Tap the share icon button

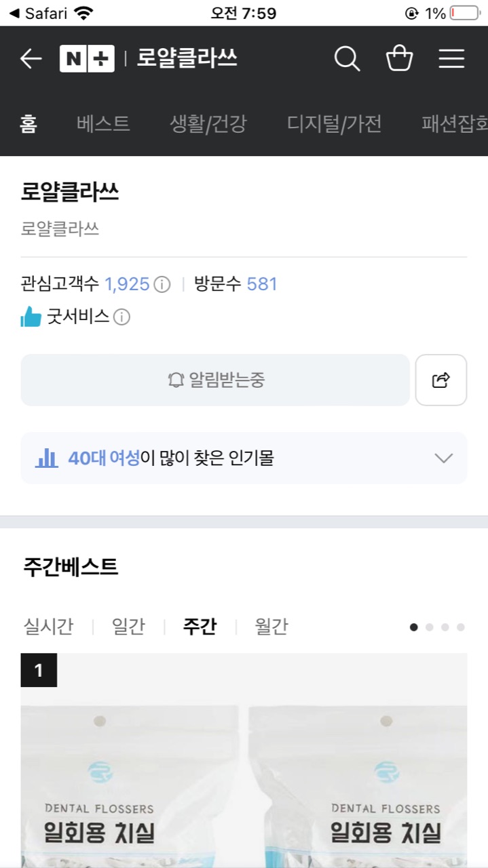[x=441, y=380]
